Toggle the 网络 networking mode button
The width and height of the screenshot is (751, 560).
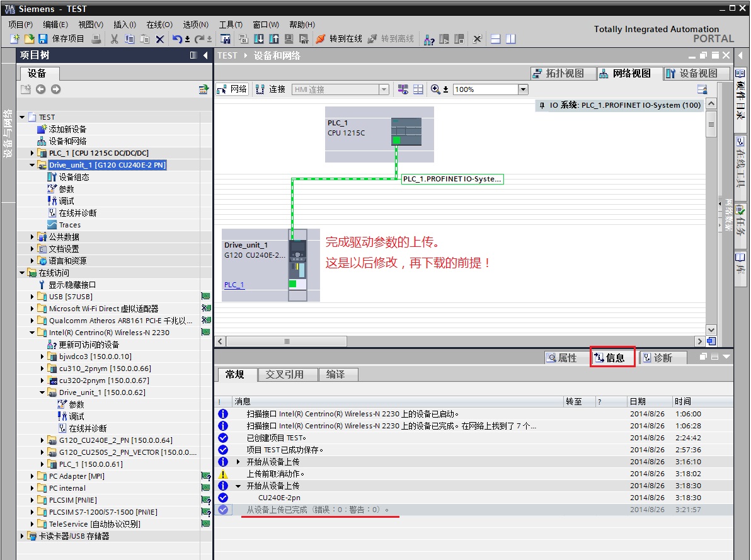[232, 89]
